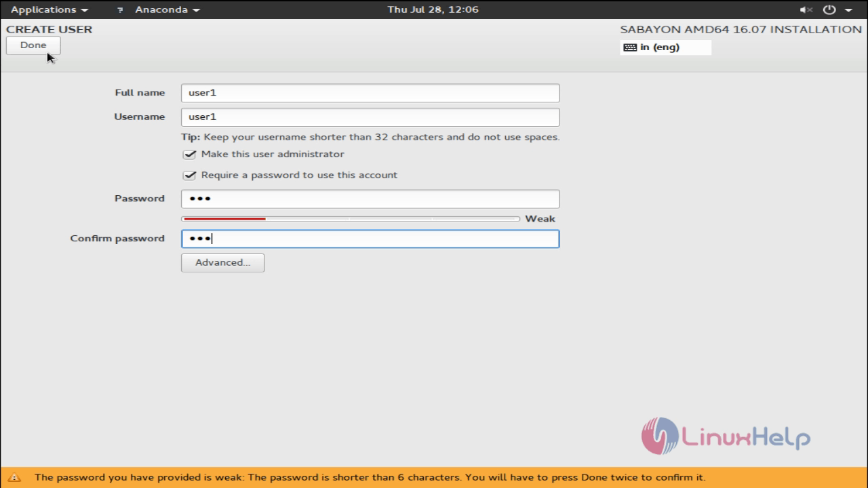Click the Done button
The width and height of the screenshot is (868, 488).
pyautogui.click(x=33, y=45)
